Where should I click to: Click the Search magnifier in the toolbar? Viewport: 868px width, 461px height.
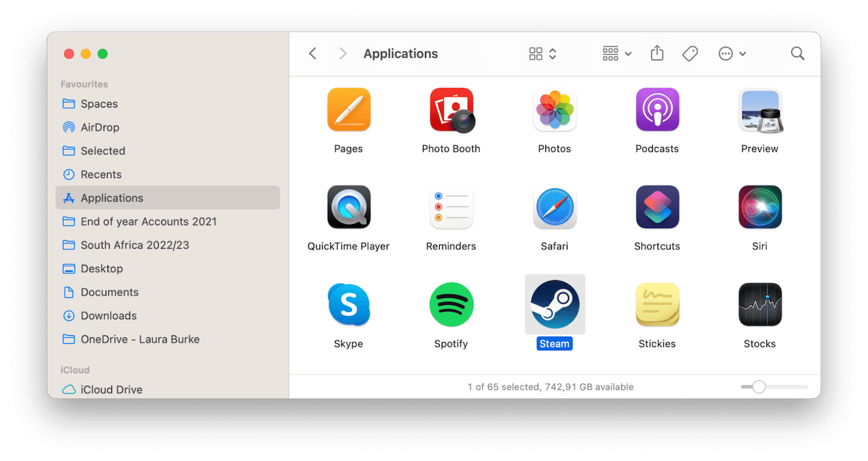797,53
